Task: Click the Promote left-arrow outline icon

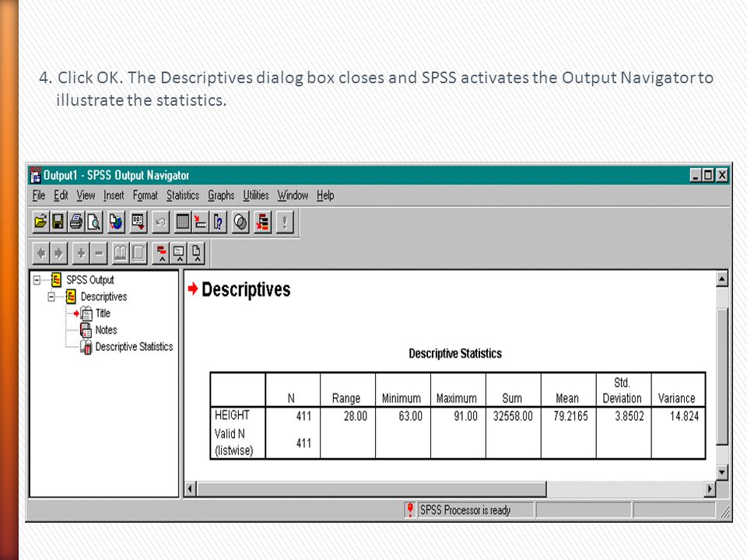Action: 41,253
